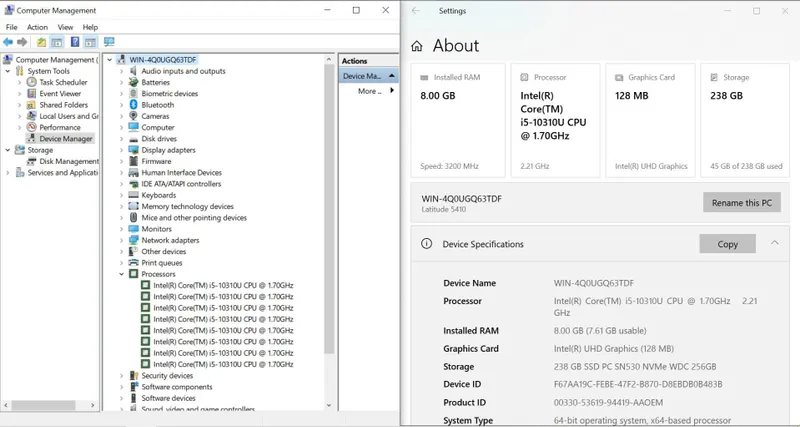Click the device list vertical scrollbar
The image size is (800, 427).
pyautogui.click(x=329, y=209)
